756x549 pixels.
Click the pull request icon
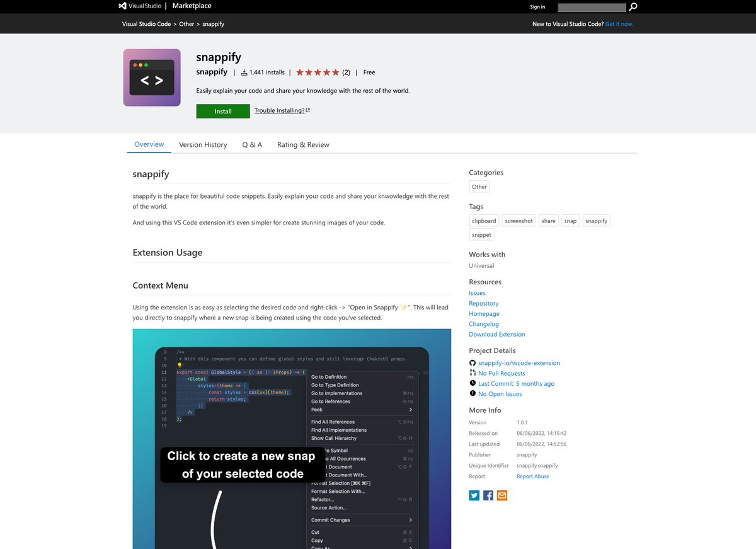coord(472,373)
